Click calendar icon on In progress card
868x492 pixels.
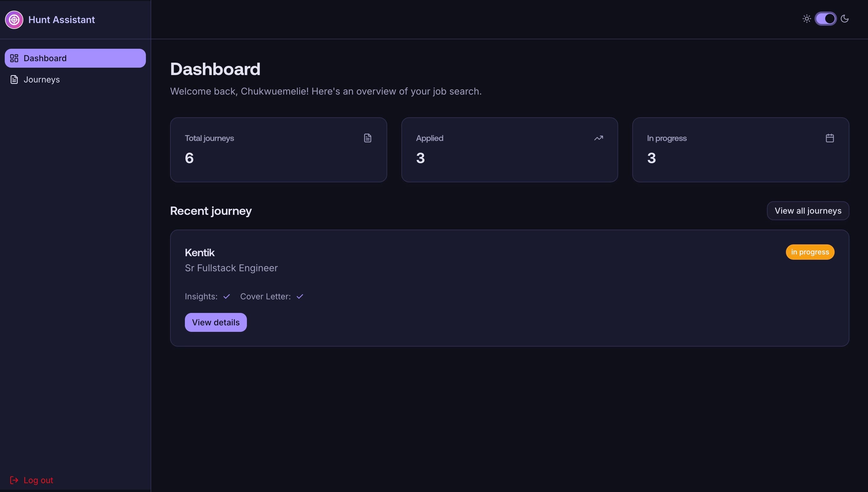click(830, 138)
